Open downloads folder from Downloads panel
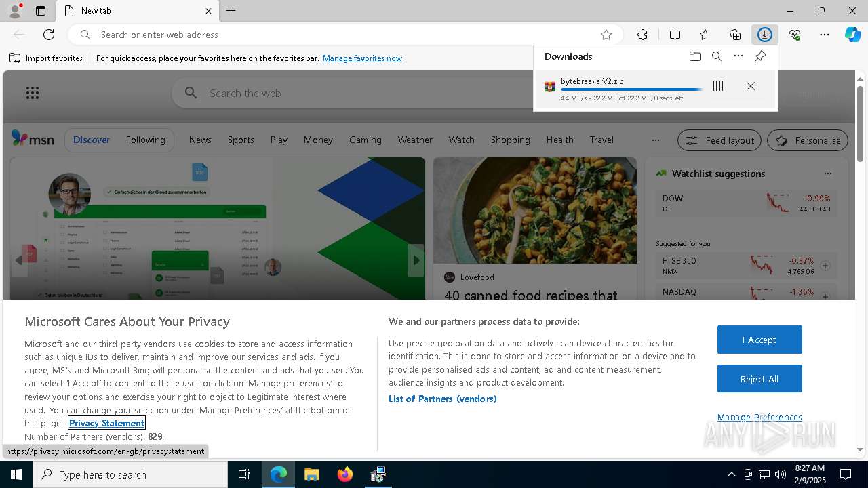Screen dimensions: 868x488 pos(694,56)
